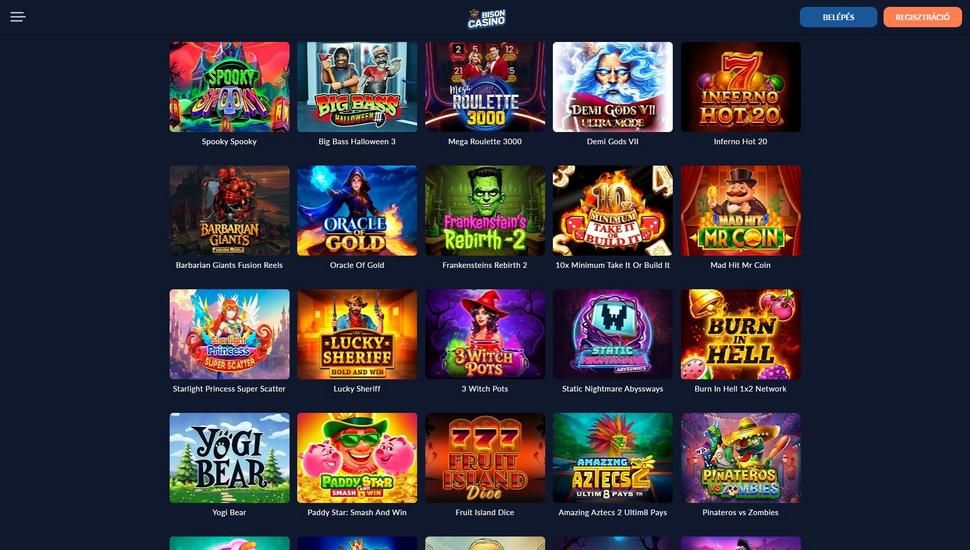Click the Regisztráció sign-up button
970x550 pixels.
coord(922,17)
